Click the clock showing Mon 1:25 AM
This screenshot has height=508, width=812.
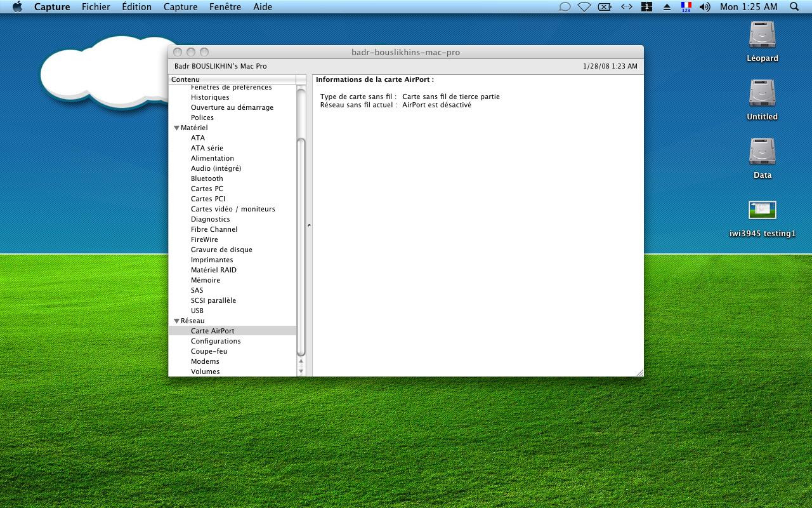tap(749, 7)
